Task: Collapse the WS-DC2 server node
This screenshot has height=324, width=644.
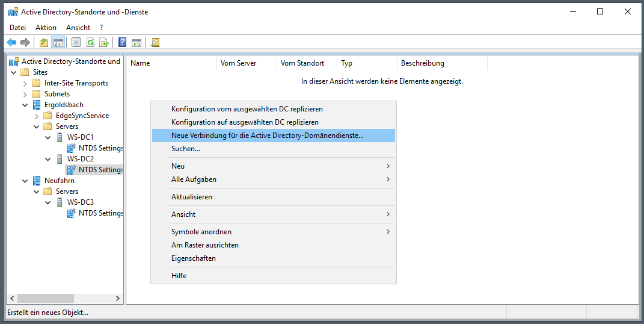Action: 48,159
